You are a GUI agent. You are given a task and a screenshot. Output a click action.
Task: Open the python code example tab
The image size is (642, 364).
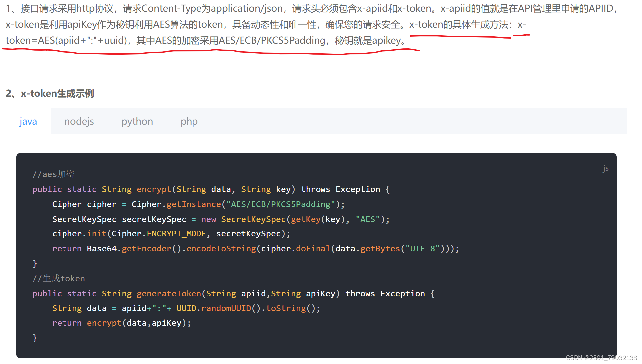point(137,121)
